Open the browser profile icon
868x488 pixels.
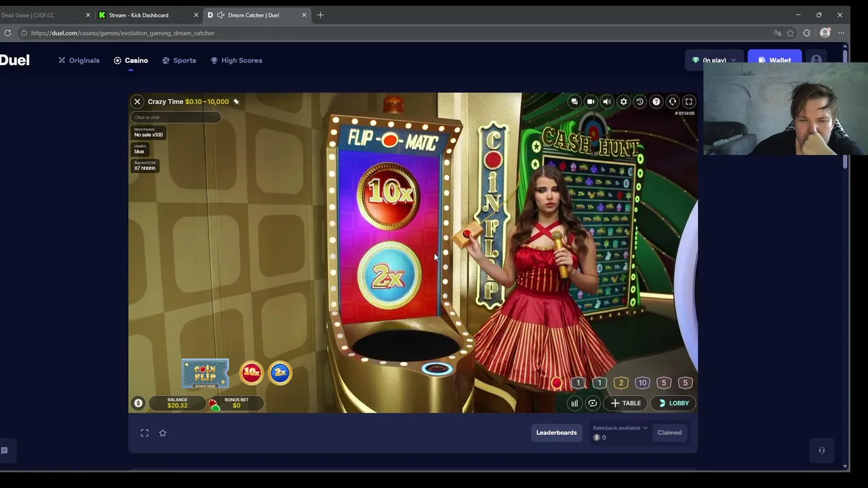[x=825, y=33]
